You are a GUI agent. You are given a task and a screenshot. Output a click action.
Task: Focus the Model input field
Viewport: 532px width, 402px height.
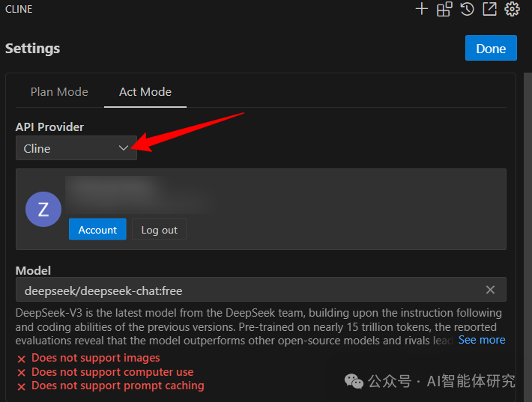(x=261, y=290)
